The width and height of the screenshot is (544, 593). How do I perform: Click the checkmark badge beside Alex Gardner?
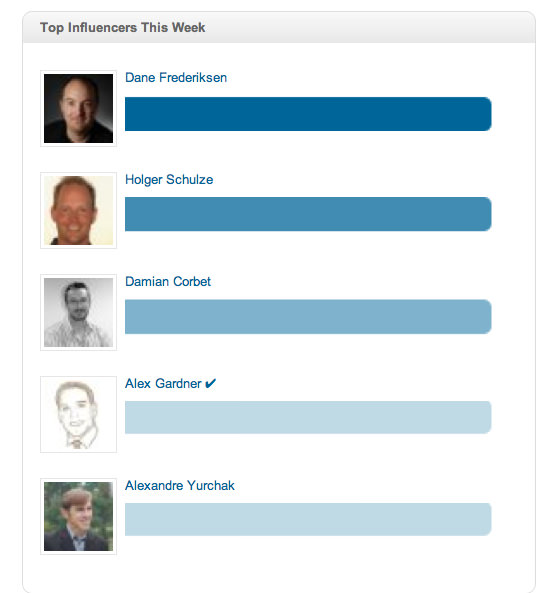click(210, 383)
